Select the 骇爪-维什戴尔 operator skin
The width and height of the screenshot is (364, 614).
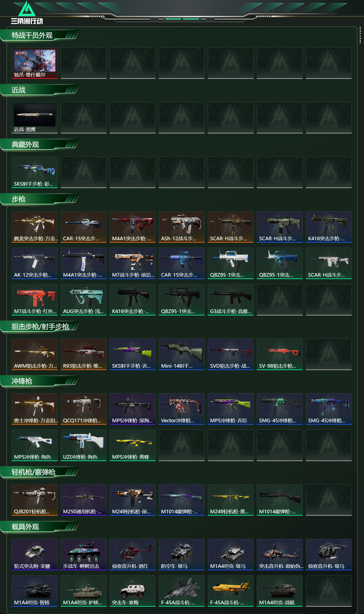(35, 63)
